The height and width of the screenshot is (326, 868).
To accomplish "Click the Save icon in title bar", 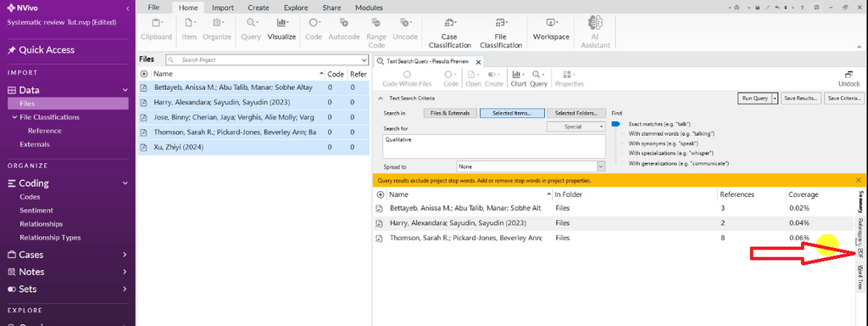I will pyautogui.click(x=757, y=8).
